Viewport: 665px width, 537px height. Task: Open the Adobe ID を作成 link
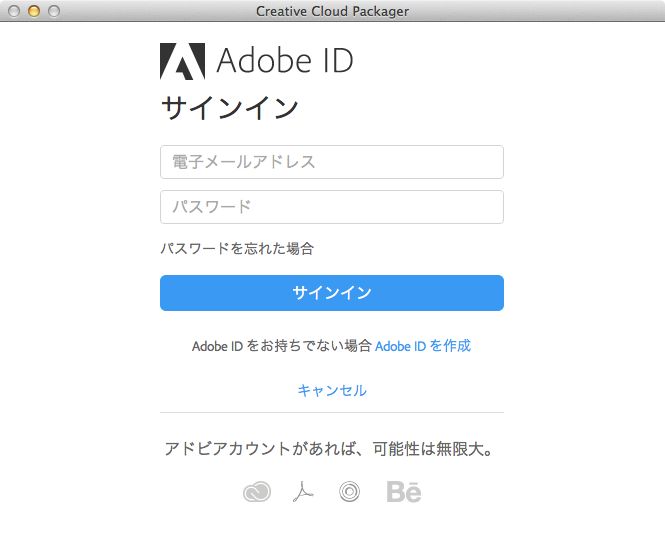(423, 346)
